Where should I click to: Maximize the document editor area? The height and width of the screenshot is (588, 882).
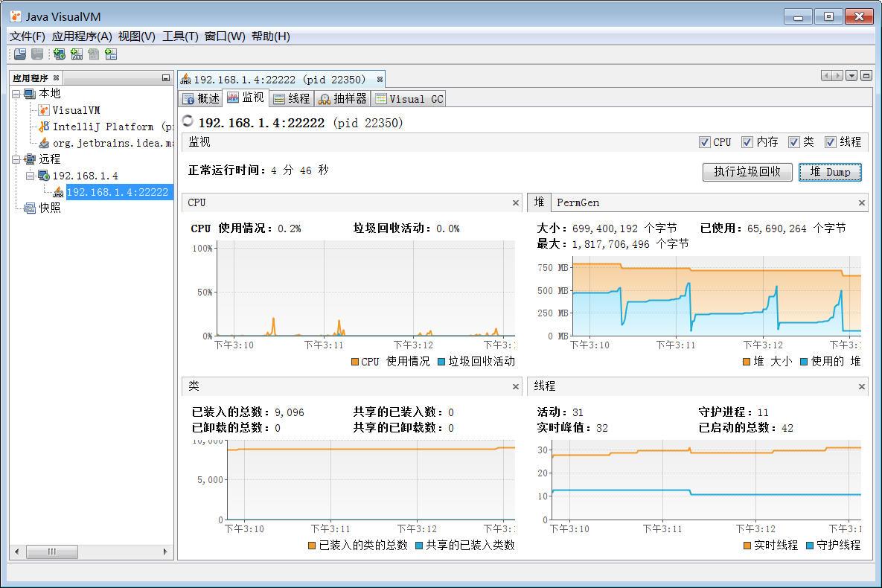[x=866, y=75]
